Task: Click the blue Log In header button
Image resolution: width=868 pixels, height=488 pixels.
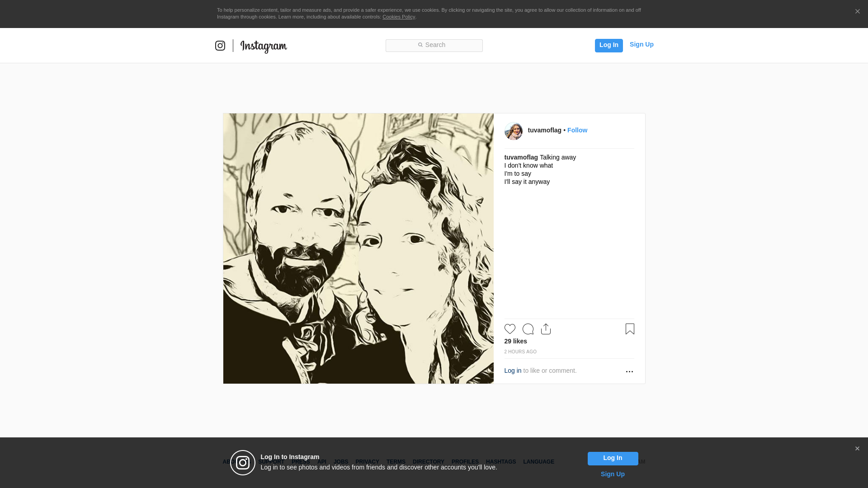Action: coord(609,45)
